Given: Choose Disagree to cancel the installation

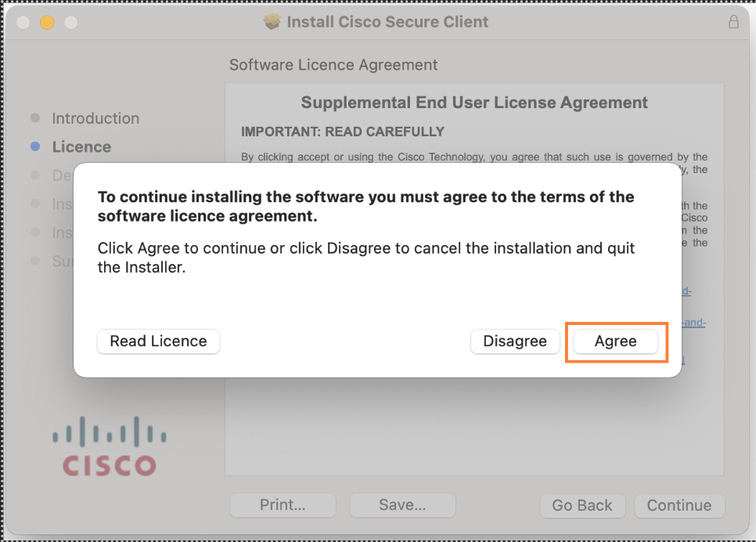Looking at the screenshot, I should click(515, 341).
